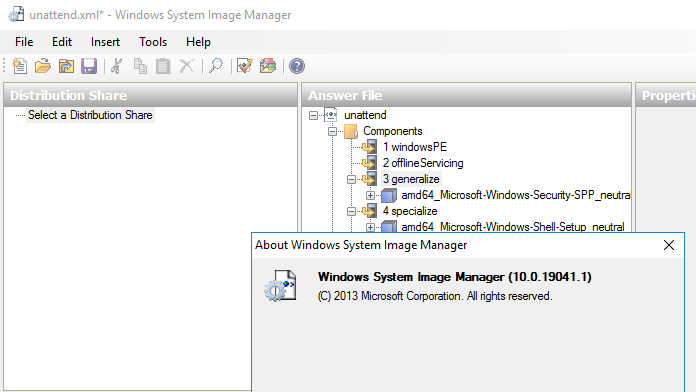Viewport: 696px width, 392px height.
Task: Click the Save Answer File disk icon
Action: click(89, 66)
